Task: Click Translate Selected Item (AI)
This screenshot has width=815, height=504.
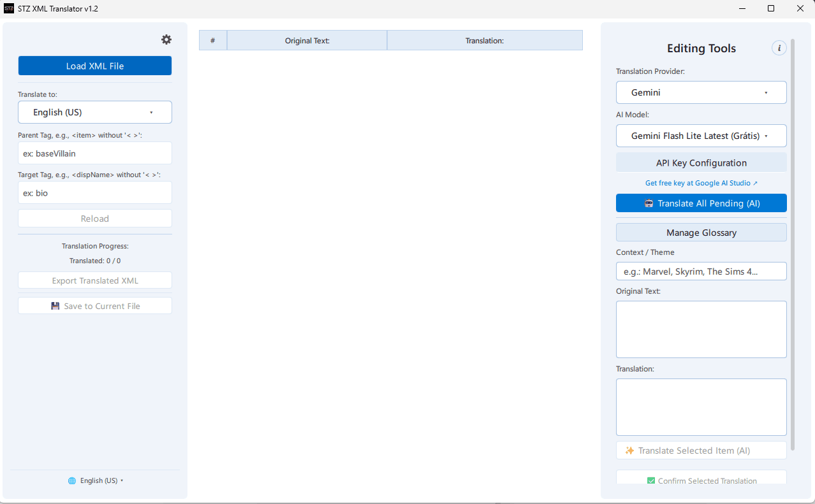Action: coord(701,450)
